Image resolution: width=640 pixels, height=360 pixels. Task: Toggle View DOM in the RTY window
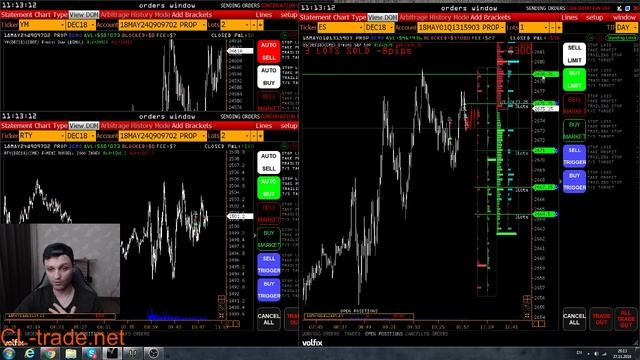(84, 126)
